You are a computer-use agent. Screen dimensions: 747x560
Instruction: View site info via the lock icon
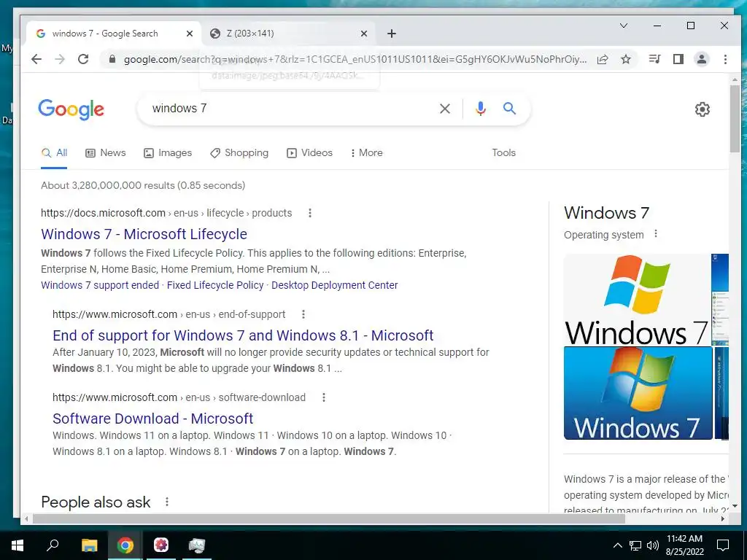pyautogui.click(x=112, y=59)
